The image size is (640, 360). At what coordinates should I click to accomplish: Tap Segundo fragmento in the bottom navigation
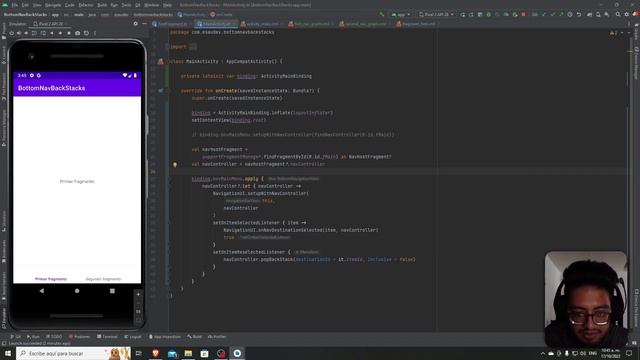pyautogui.click(x=103, y=279)
